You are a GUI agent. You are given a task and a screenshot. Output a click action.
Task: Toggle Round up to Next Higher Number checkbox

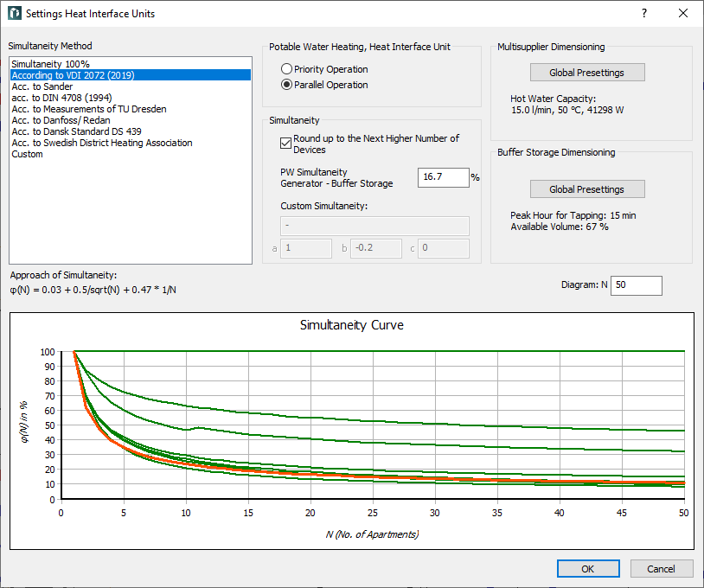(285, 144)
